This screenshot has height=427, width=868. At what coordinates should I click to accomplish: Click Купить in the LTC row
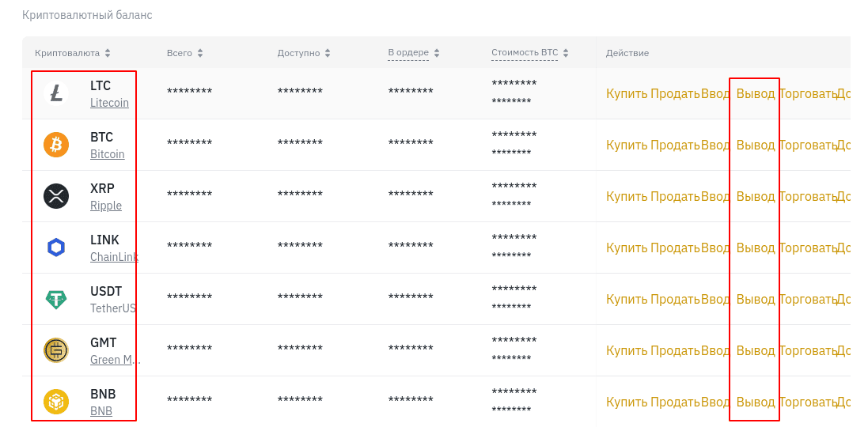click(x=627, y=93)
